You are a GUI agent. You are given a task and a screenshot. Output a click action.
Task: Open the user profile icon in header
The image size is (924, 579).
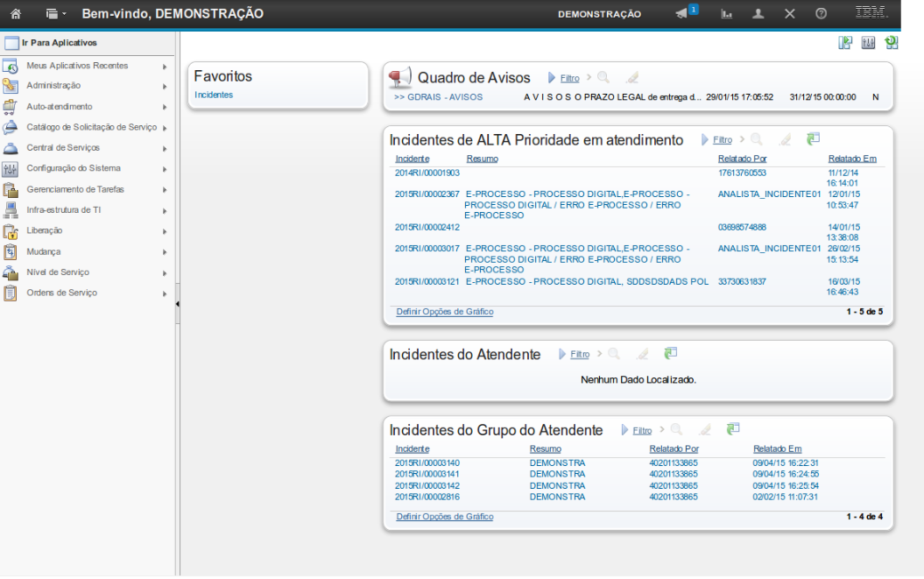[758, 14]
